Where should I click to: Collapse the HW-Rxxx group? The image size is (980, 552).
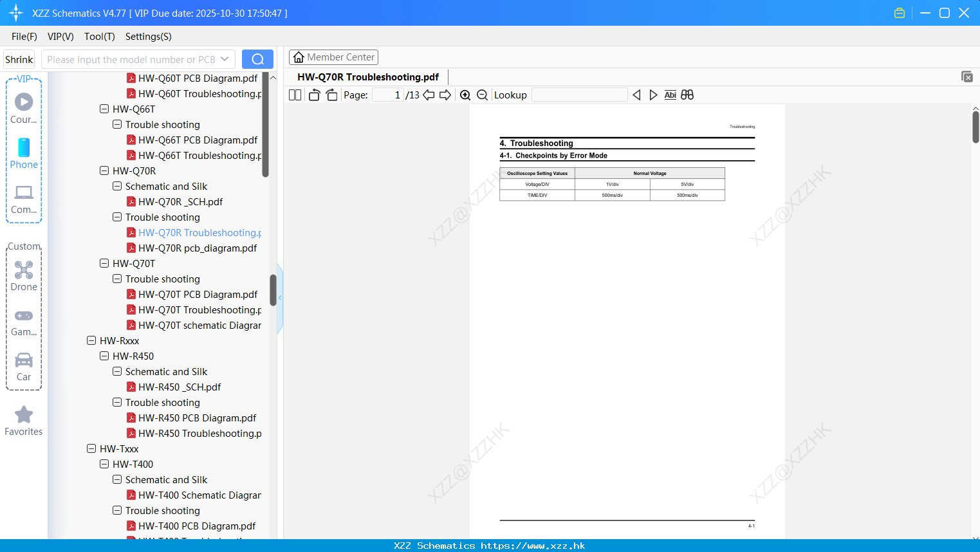click(x=91, y=340)
